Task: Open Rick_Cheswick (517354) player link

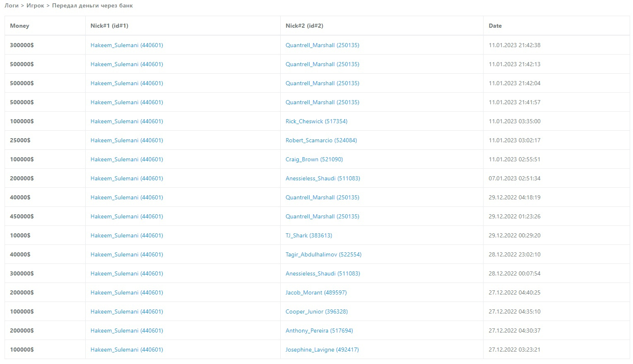Action: click(x=316, y=121)
